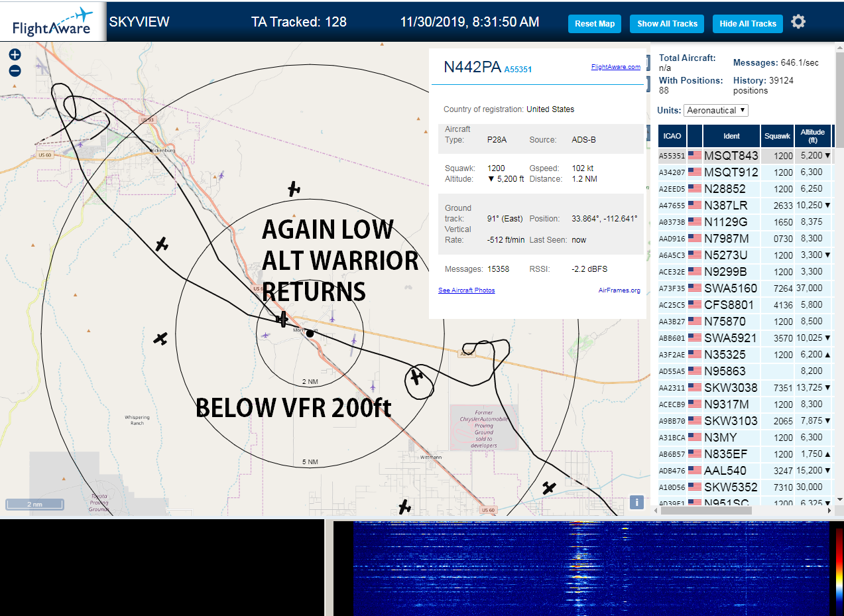The width and height of the screenshot is (844, 616).
Task: Click the US flag beside N1129G
Action: coord(695,222)
